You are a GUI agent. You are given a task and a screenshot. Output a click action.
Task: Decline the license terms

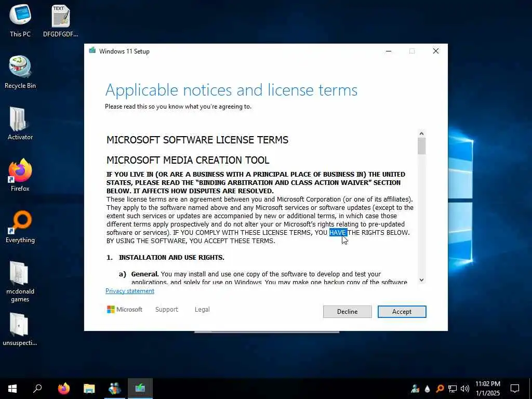pyautogui.click(x=347, y=312)
